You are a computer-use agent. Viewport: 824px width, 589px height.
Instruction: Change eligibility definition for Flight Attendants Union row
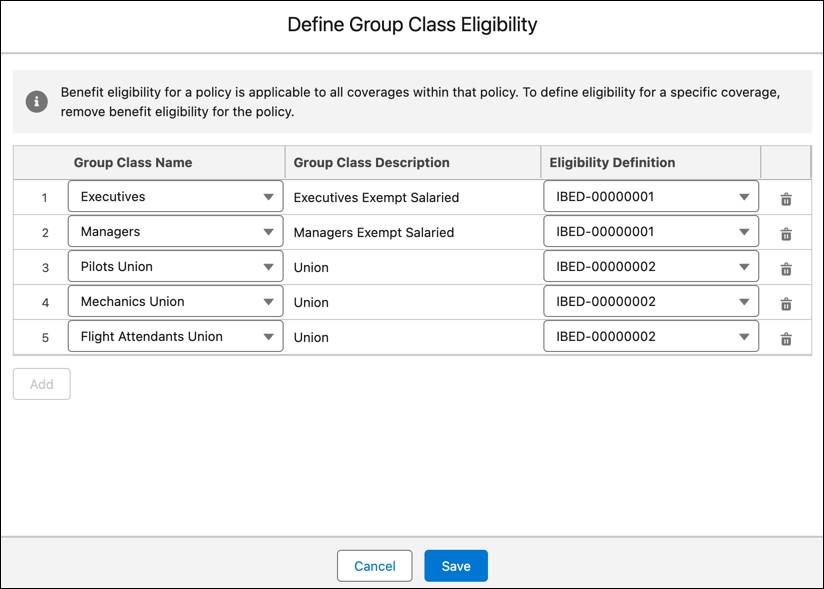651,336
